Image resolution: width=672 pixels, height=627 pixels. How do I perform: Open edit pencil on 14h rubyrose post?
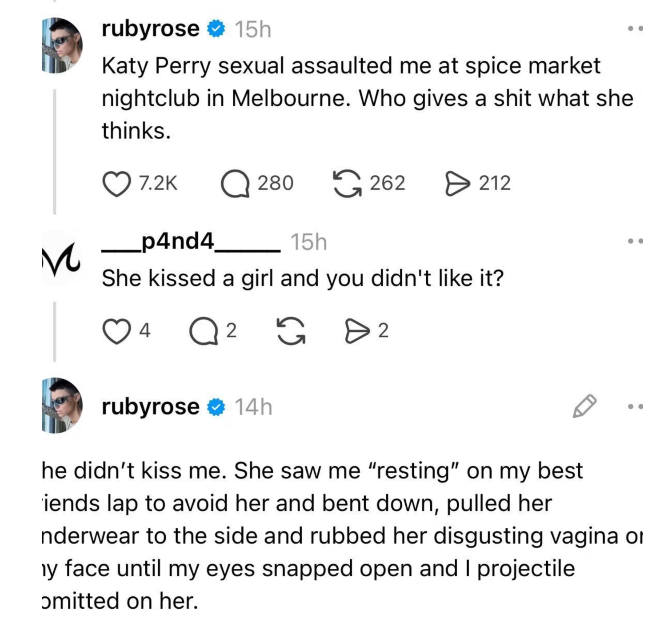[x=584, y=406]
